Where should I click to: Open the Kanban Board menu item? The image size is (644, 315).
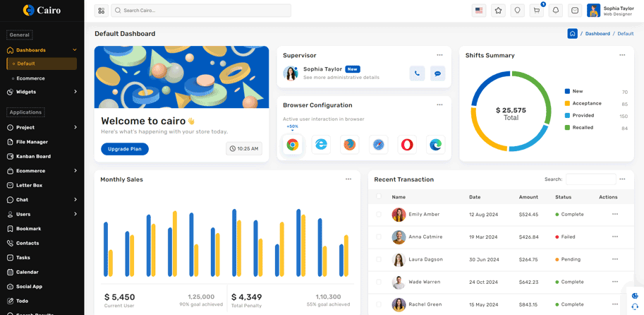tap(33, 156)
